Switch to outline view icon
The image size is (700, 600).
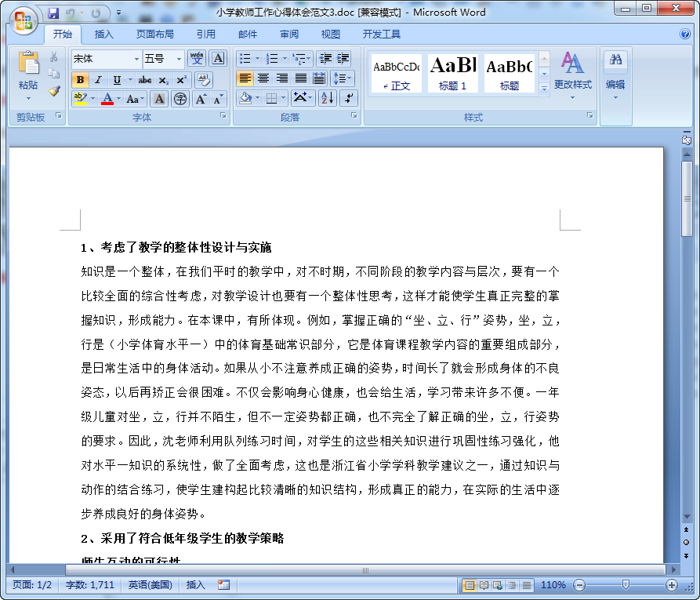coord(512,585)
